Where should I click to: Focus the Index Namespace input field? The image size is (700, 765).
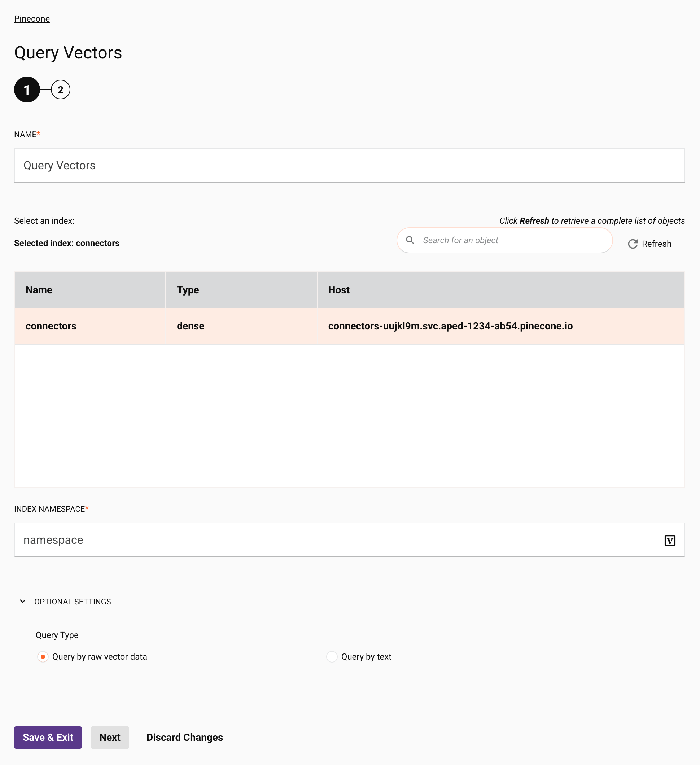pos(349,540)
